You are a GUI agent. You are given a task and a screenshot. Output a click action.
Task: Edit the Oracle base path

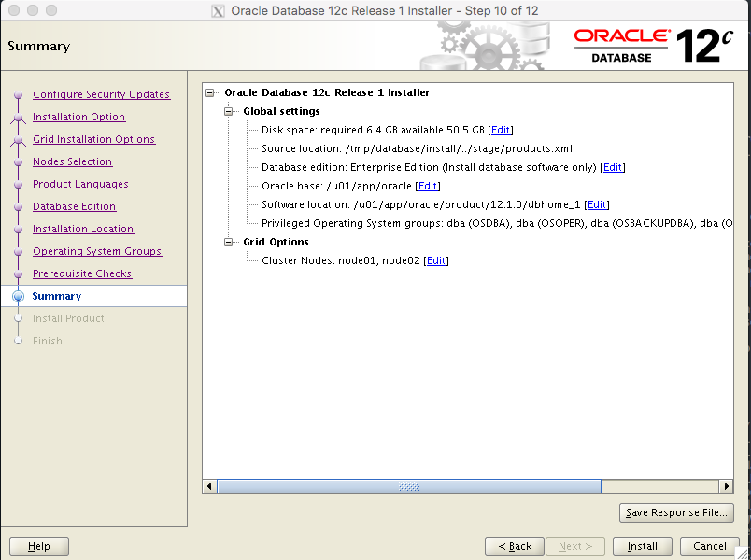pyautogui.click(x=428, y=187)
